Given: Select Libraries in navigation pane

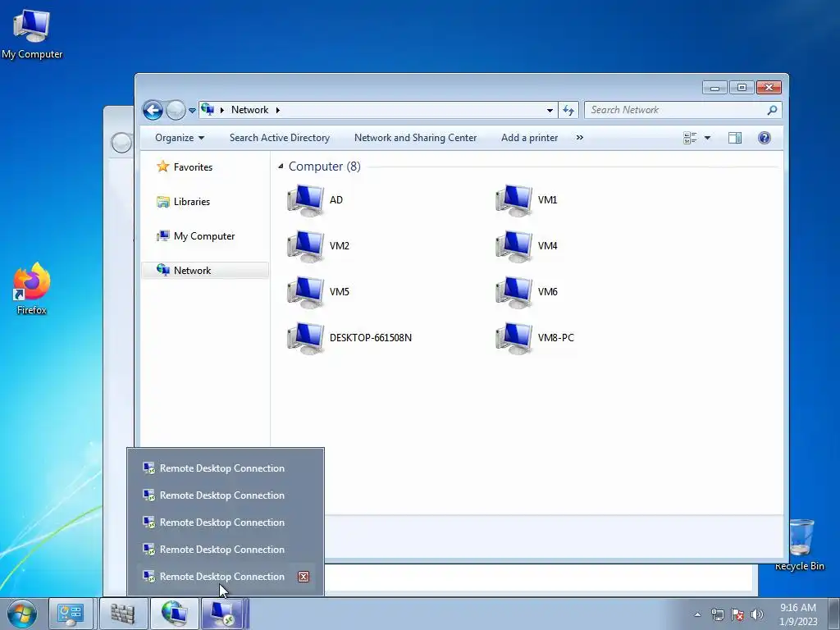Looking at the screenshot, I should [x=183, y=202].
